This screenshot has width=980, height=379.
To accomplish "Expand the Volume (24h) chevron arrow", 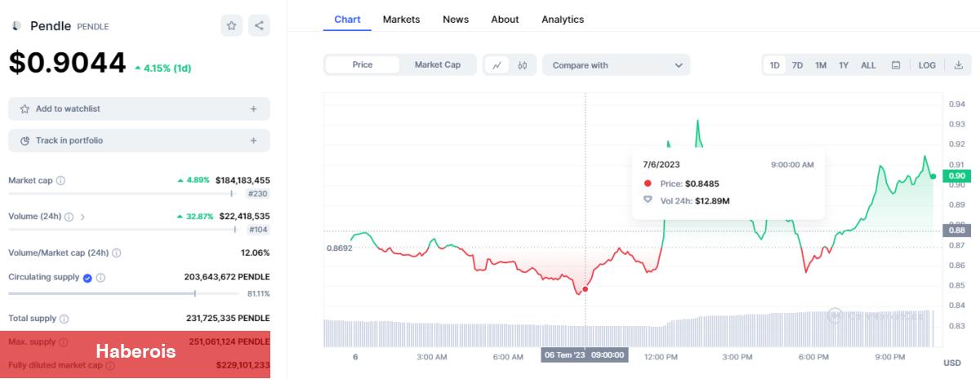I will [82, 216].
